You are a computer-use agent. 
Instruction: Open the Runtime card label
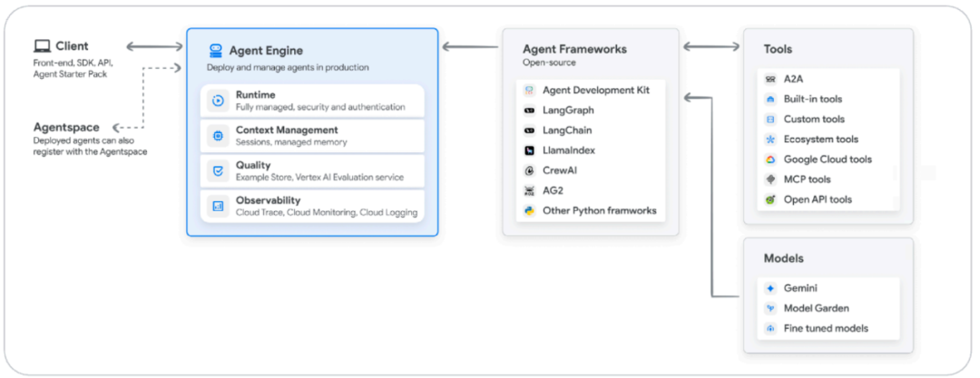[x=254, y=94]
